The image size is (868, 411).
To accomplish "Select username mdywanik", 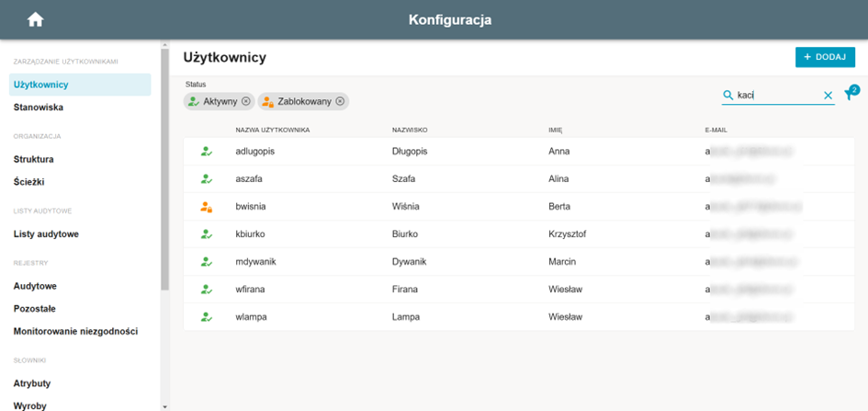I will [255, 261].
